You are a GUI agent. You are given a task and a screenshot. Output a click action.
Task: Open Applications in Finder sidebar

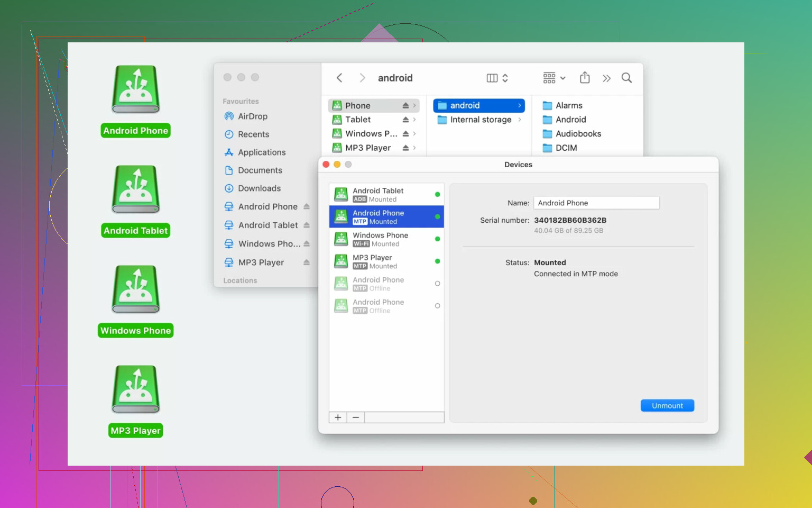[x=262, y=152]
